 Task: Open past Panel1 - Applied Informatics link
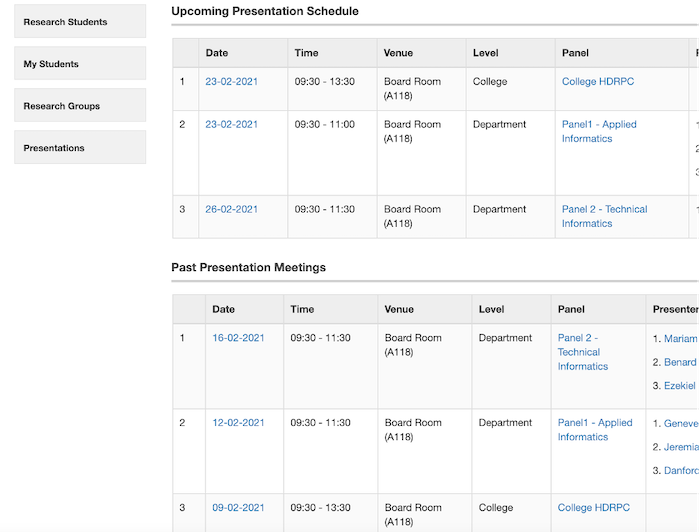pos(594,430)
